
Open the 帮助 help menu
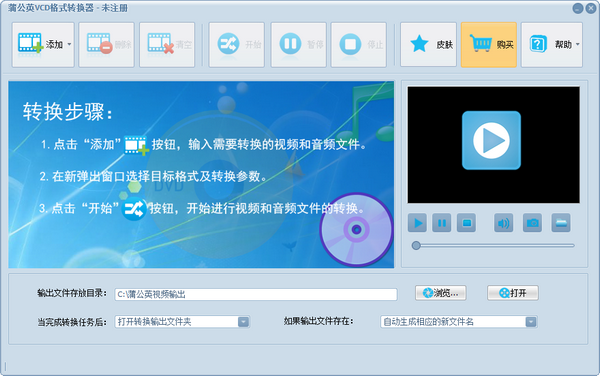point(551,45)
